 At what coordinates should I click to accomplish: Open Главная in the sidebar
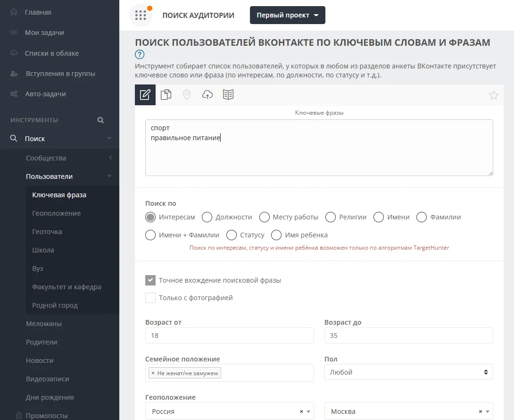click(38, 12)
